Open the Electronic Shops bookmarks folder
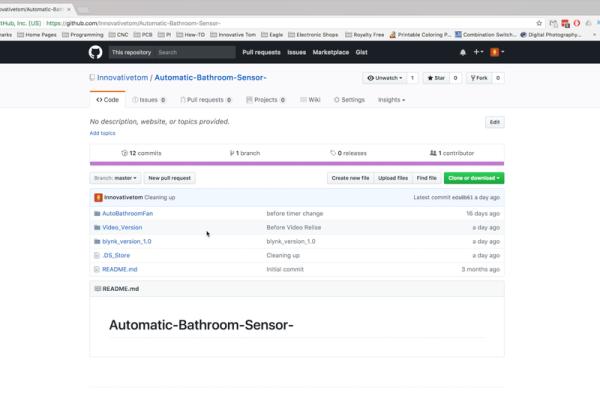Image resolution: width=600 pixels, height=400 pixels. click(x=313, y=35)
